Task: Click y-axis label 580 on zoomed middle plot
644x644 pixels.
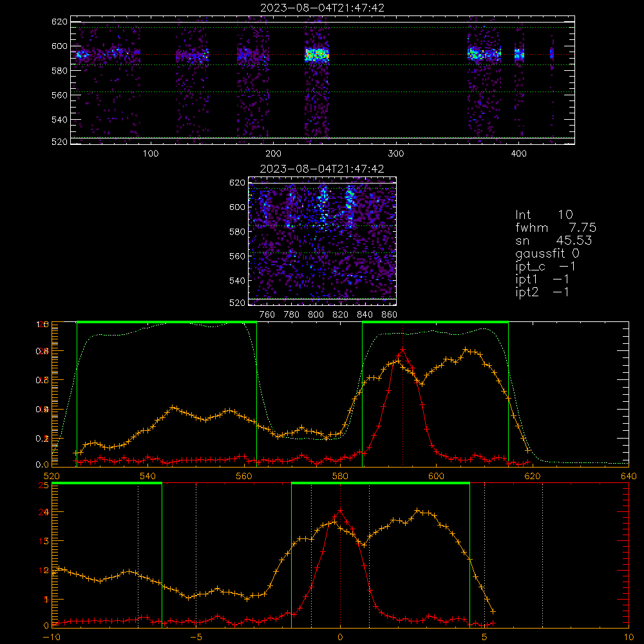Action: coord(237,232)
